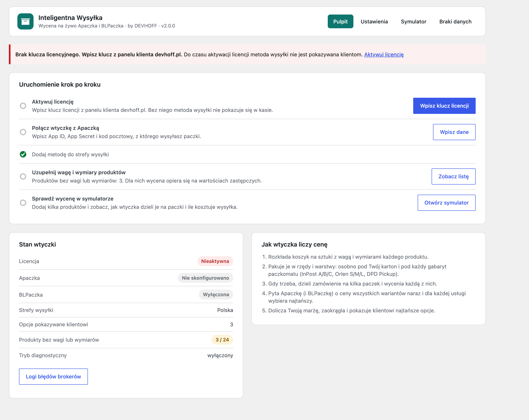529x420 pixels.
Task: Click the empty circle next to Aktywuj licencję
Action: [x=23, y=106]
